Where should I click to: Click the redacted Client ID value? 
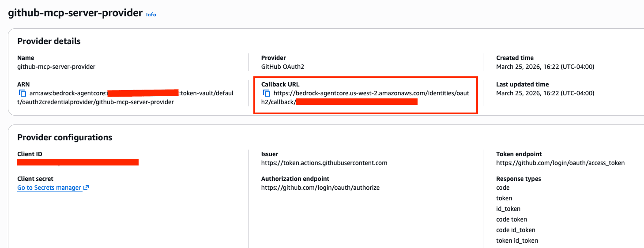pyautogui.click(x=78, y=162)
